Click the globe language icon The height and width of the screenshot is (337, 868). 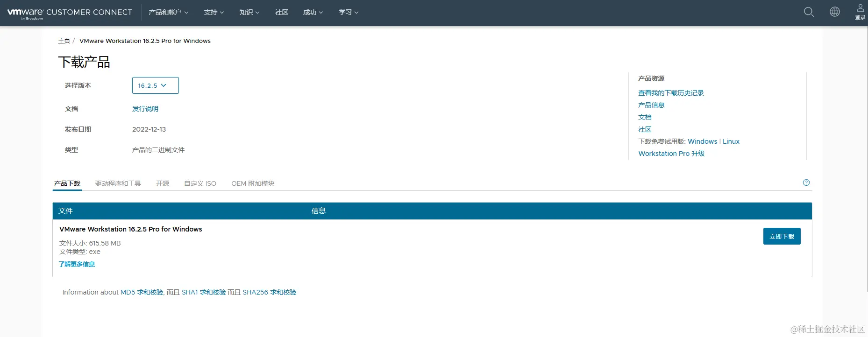(835, 12)
